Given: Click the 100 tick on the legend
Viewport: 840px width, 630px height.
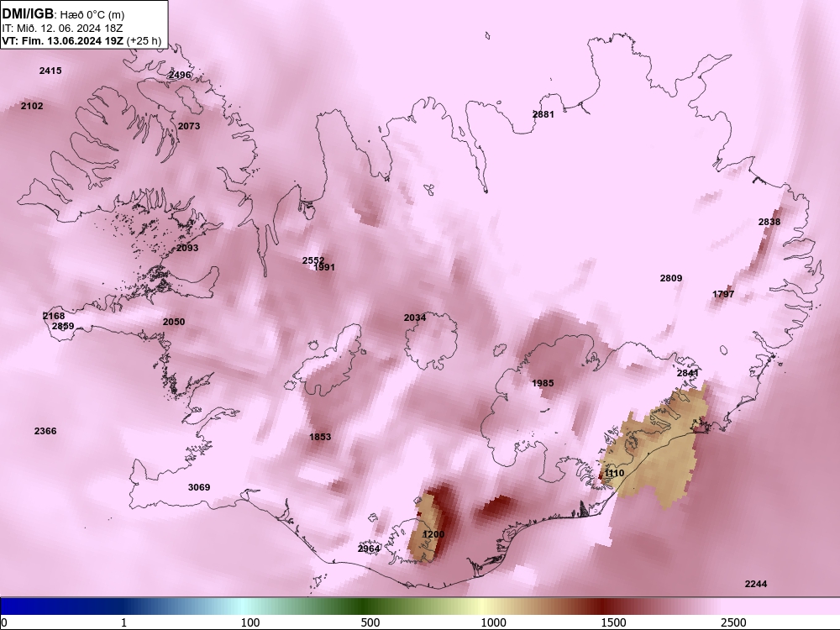Looking at the screenshot, I should pos(250,622).
